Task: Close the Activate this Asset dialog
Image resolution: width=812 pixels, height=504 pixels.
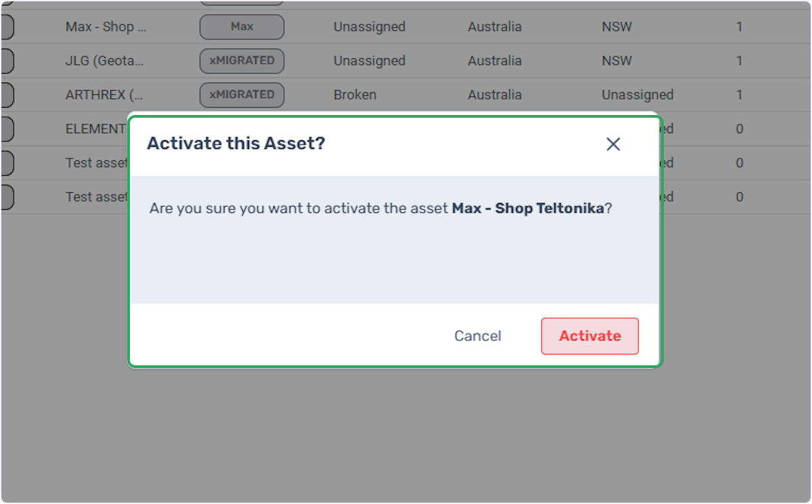Action: [613, 144]
